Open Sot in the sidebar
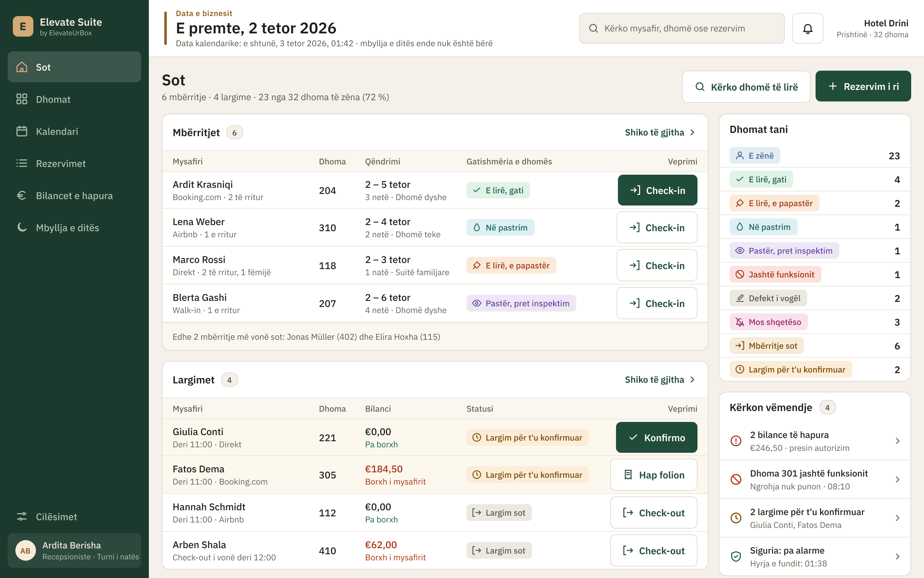 pyautogui.click(x=74, y=67)
